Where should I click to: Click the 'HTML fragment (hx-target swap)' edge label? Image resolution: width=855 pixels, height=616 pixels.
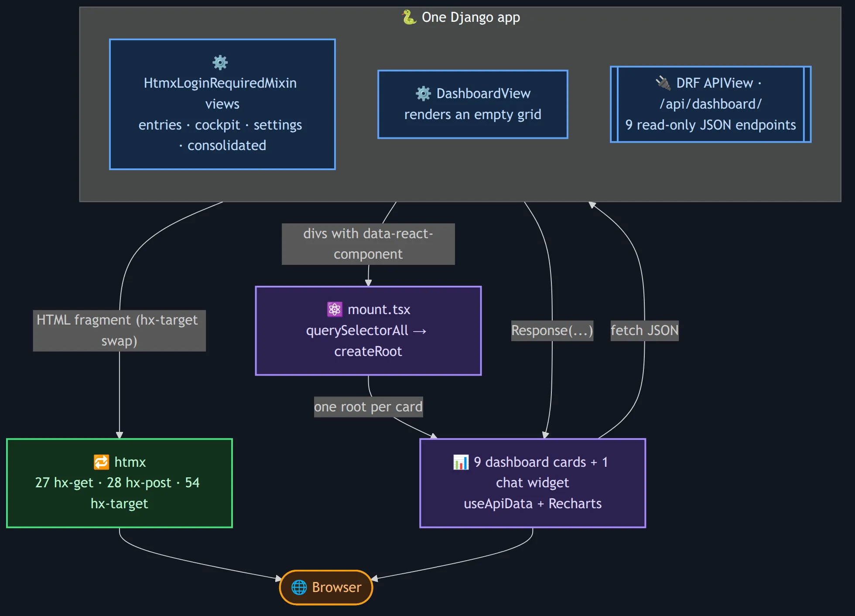click(120, 331)
